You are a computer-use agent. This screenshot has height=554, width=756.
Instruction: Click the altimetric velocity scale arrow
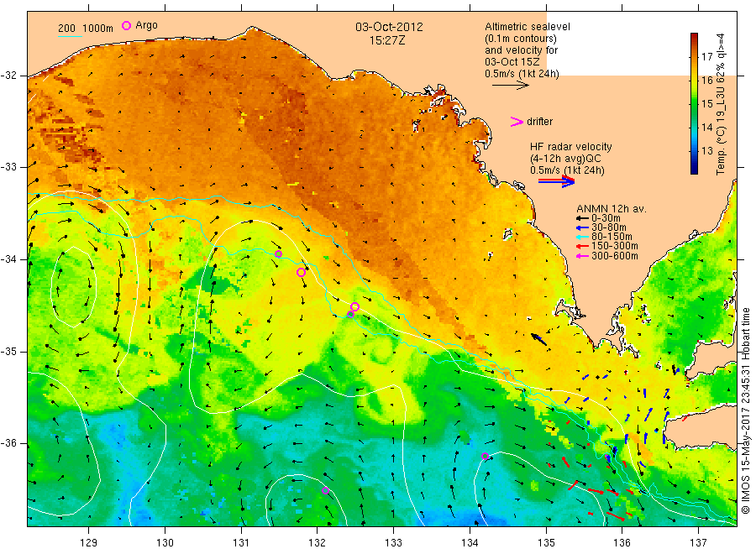coord(511,86)
